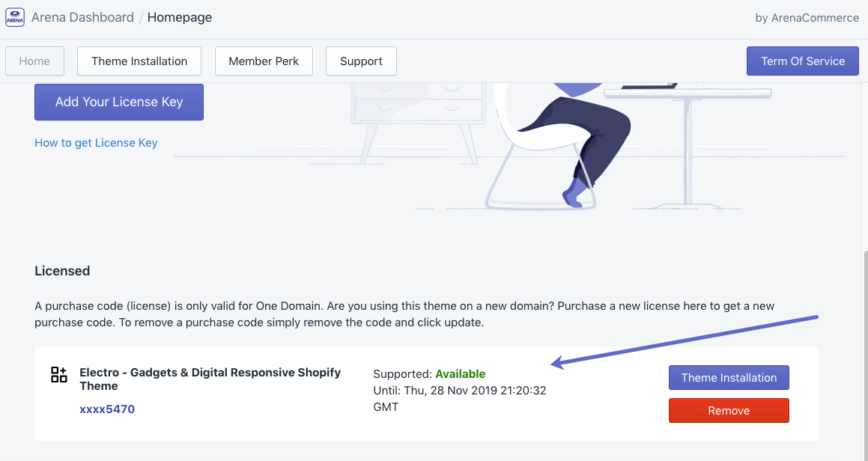The width and height of the screenshot is (868, 461).
Task: Open the Home tab
Action: [34, 61]
